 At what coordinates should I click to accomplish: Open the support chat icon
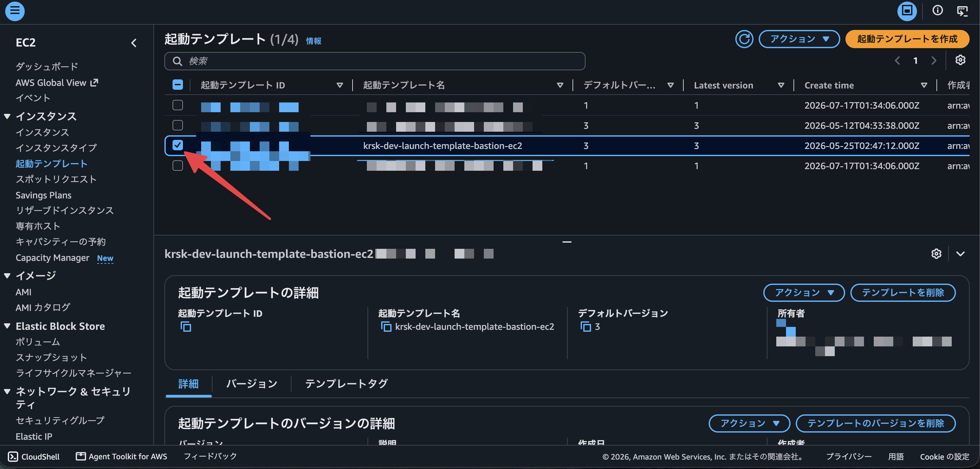[x=962, y=11]
